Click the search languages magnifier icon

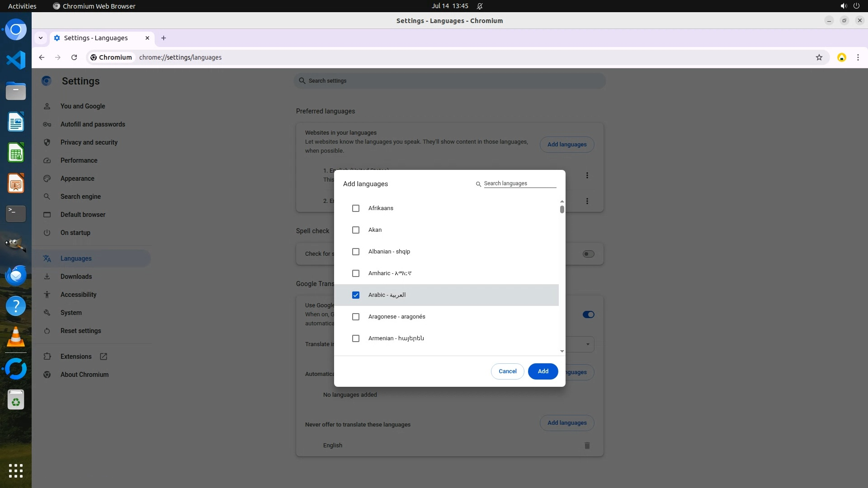478,184
